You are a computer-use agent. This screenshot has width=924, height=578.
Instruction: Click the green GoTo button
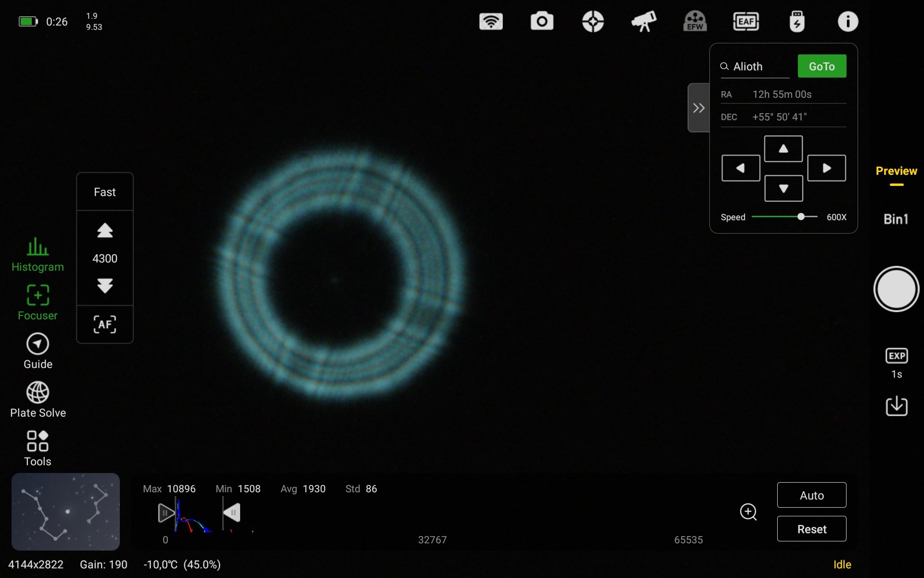(x=822, y=66)
